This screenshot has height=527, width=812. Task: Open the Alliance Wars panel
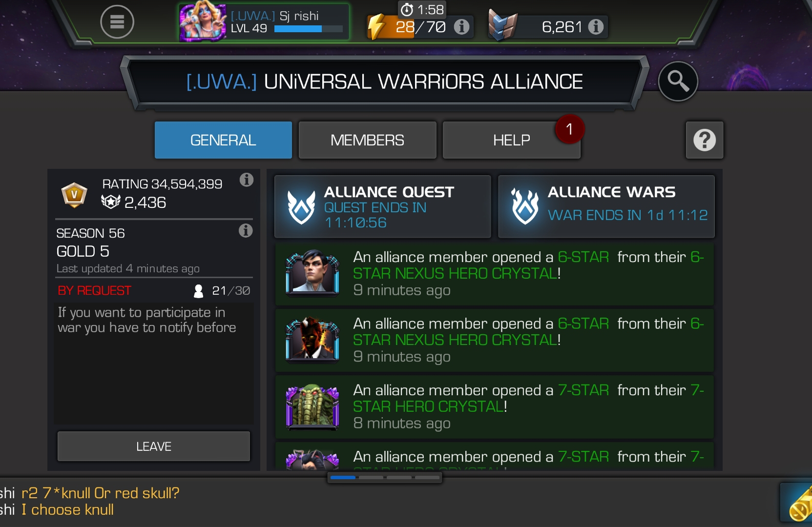coord(606,207)
